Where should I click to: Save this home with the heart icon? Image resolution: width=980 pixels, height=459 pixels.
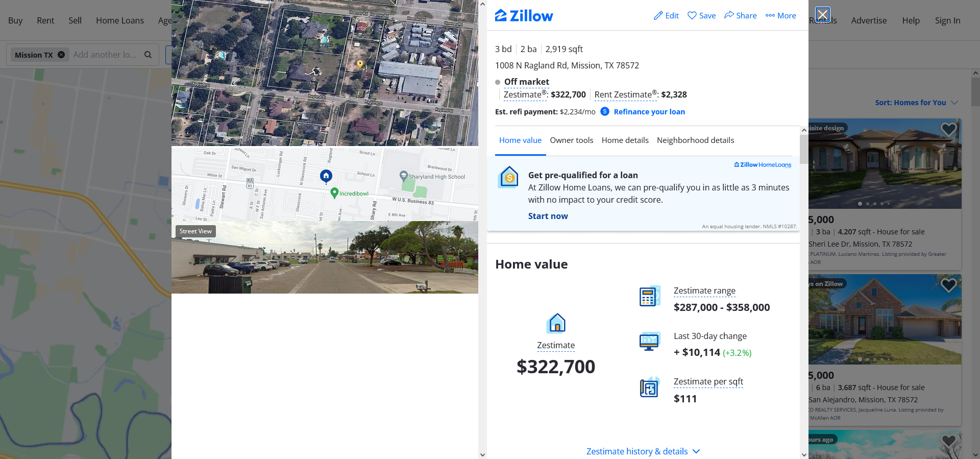click(692, 16)
